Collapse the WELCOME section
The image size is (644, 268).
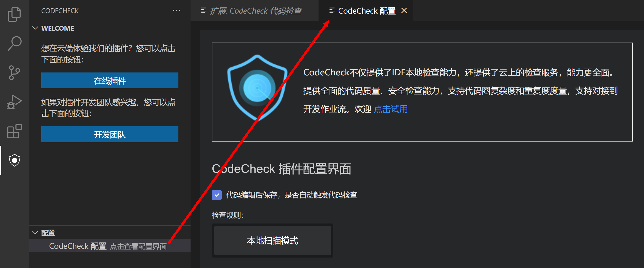(35, 28)
